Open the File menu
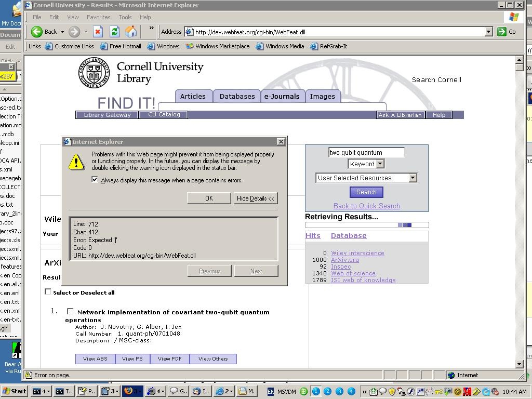Viewport: 532px width, 399px height. (37, 17)
